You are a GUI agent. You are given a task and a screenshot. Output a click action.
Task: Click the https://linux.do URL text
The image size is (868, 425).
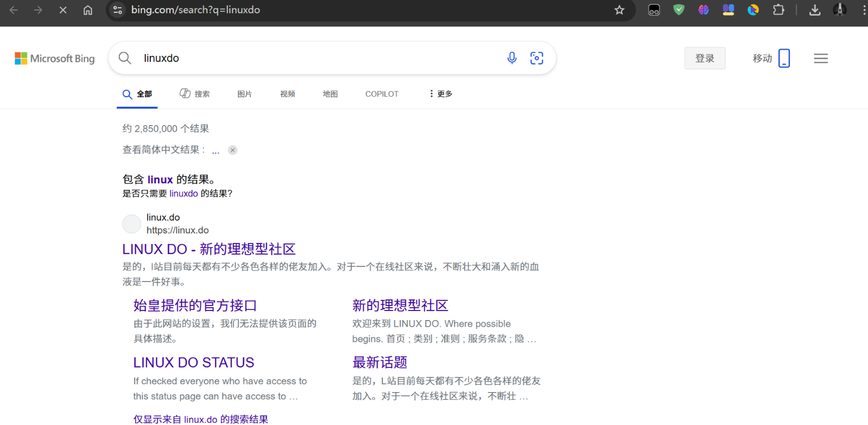tap(178, 230)
